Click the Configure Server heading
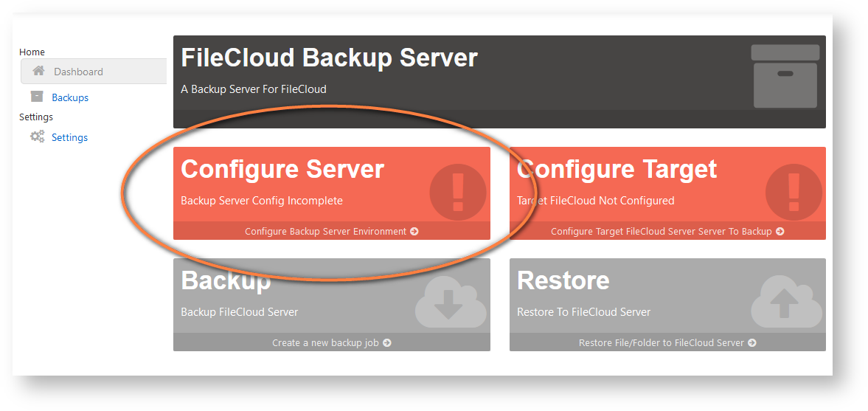868x411 pixels. click(x=282, y=170)
